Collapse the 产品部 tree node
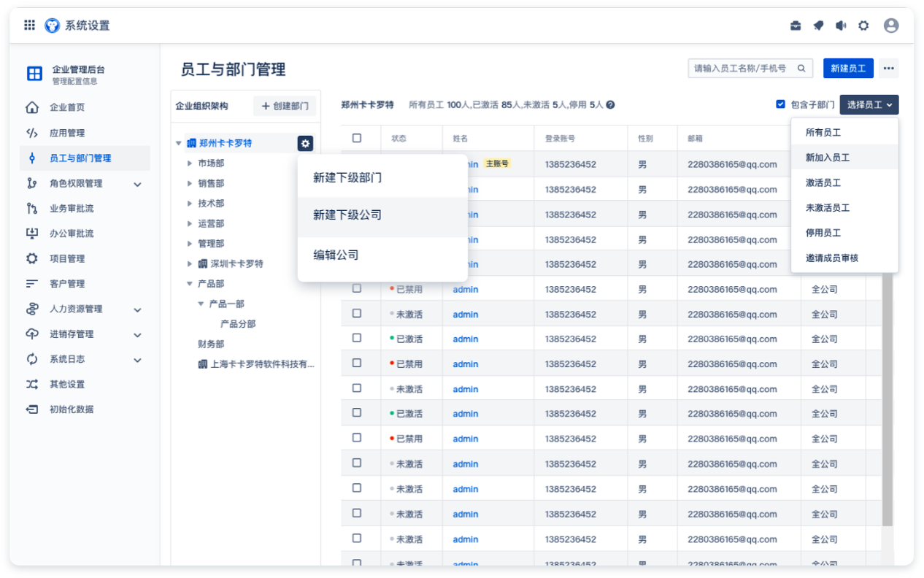This screenshot has width=924, height=578. (x=190, y=284)
